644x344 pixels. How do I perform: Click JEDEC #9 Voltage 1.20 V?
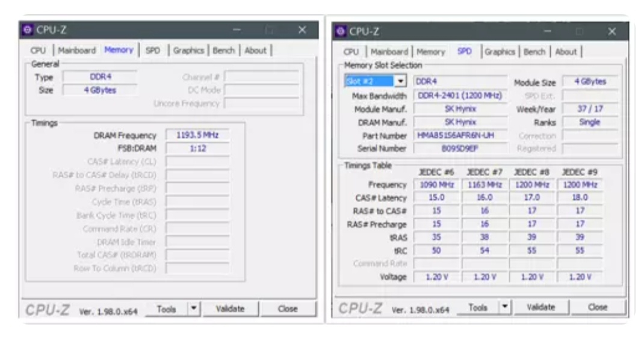tap(580, 277)
